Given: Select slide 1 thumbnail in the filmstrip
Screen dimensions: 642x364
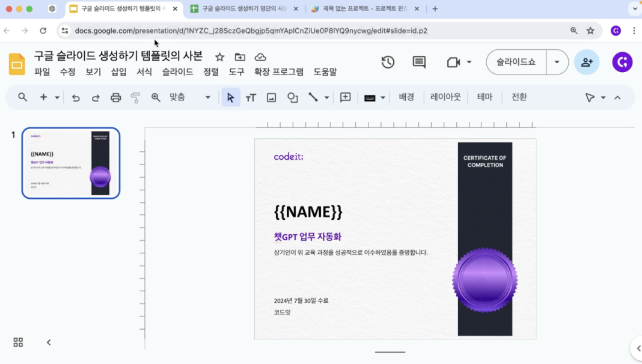Looking at the screenshot, I should (70, 163).
